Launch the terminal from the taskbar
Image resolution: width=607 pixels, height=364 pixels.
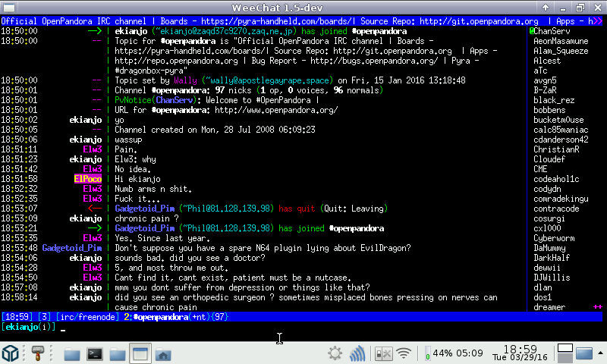point(96,353)
